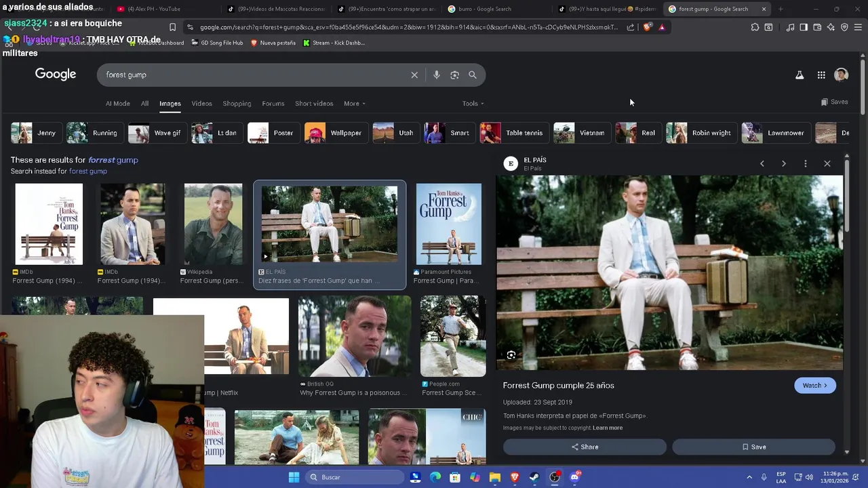
Task: Search instead for 'forest gump' link
Action: (88, 171)
